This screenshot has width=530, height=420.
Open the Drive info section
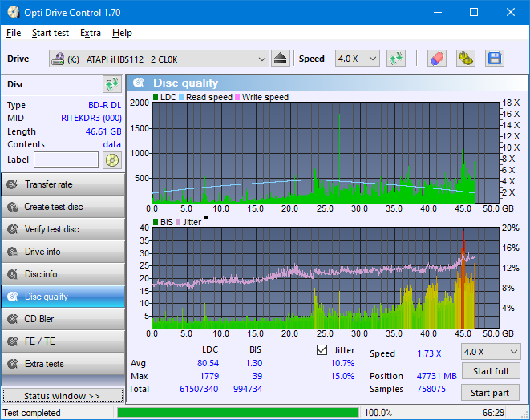click(x=63, y=252)
